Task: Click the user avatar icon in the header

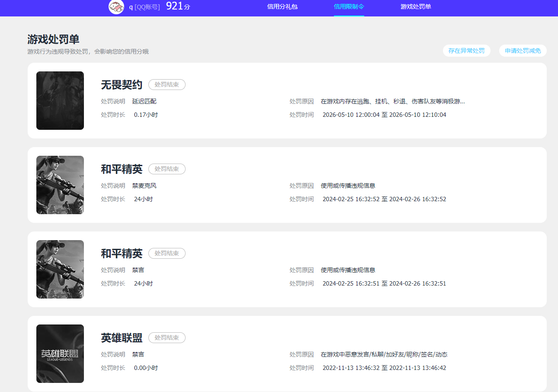Action: pos(116,7)
